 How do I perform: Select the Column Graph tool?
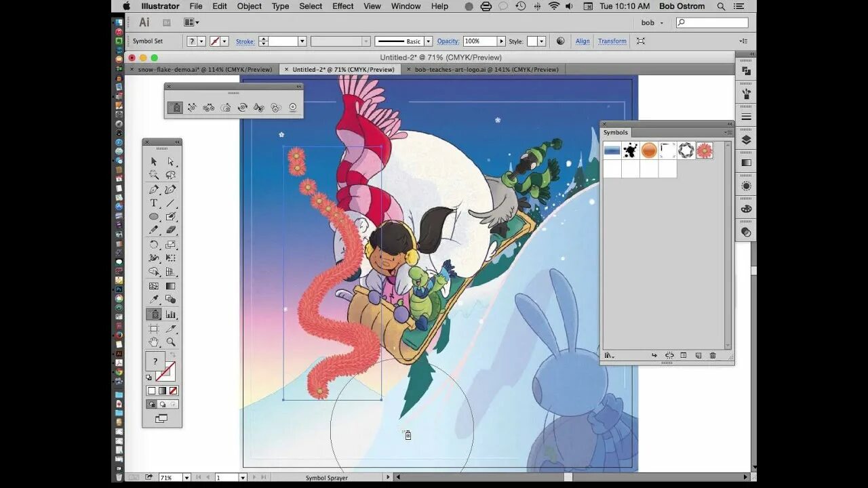[171, 314]
